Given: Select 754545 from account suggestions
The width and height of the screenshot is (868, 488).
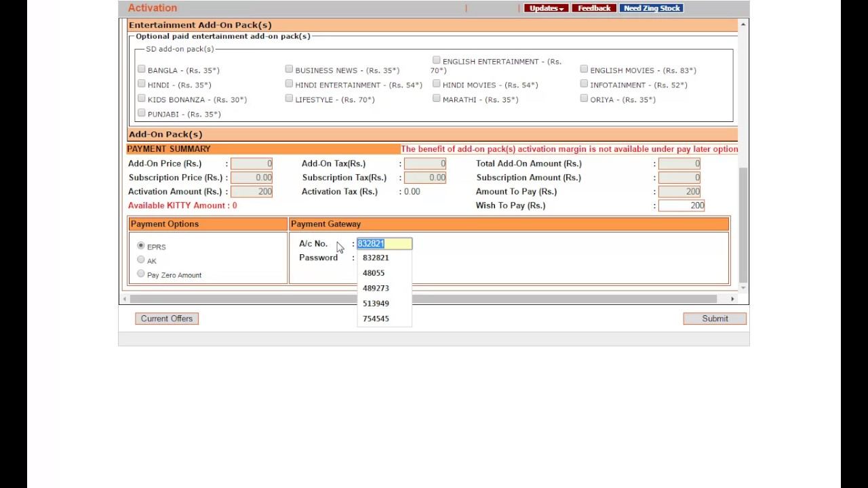Looking at the screenshot, I should click(384, 319).
